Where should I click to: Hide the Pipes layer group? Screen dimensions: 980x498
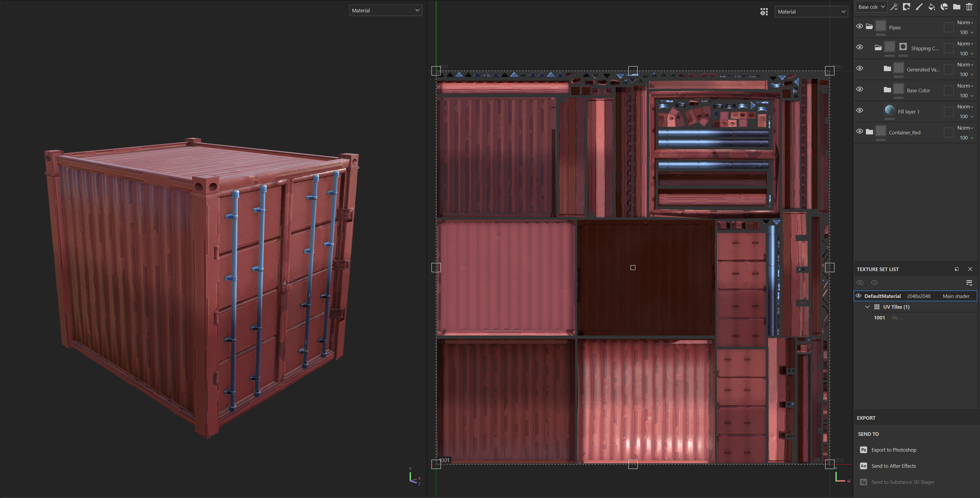pos(860,26)
